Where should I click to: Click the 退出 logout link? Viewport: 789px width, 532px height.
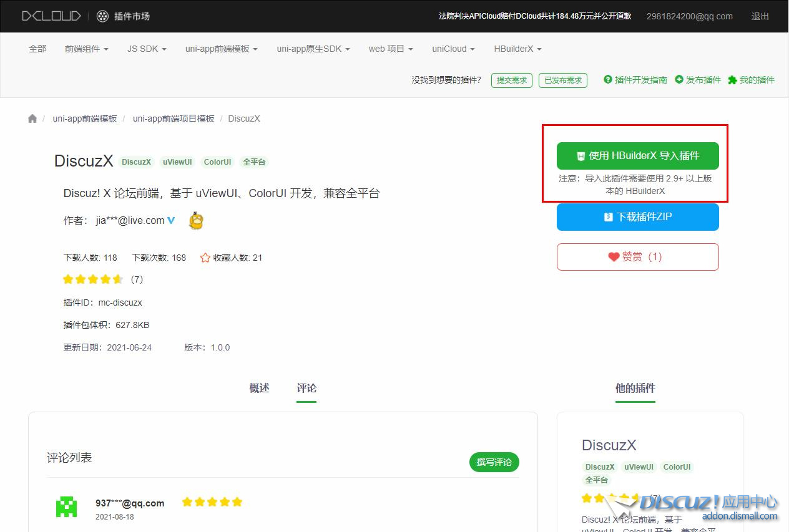[x=760, y=16]
